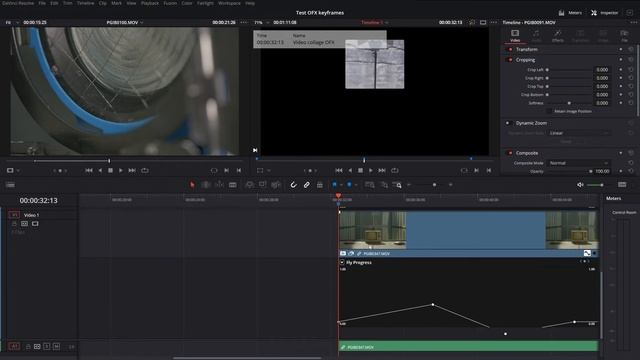640x360 pixels.
Task: Add keyframe for Opacity
Action: pos(621,171)
